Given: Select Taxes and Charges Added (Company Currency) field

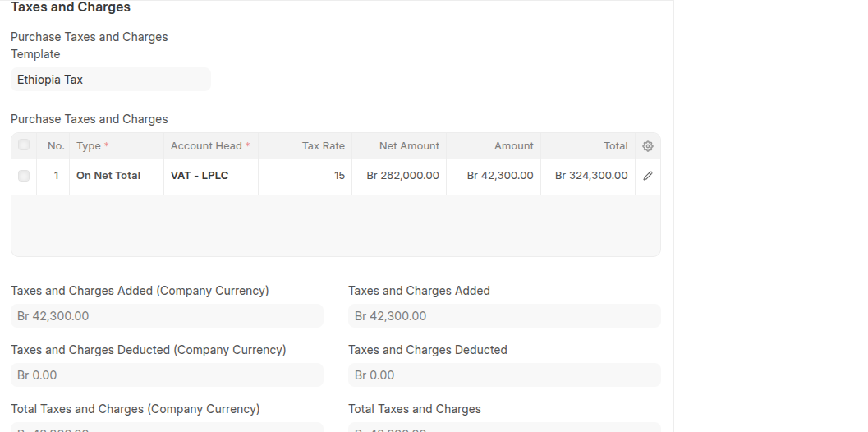Looking at the screenshot, I should pyautogui.click(x=167, y=316).
